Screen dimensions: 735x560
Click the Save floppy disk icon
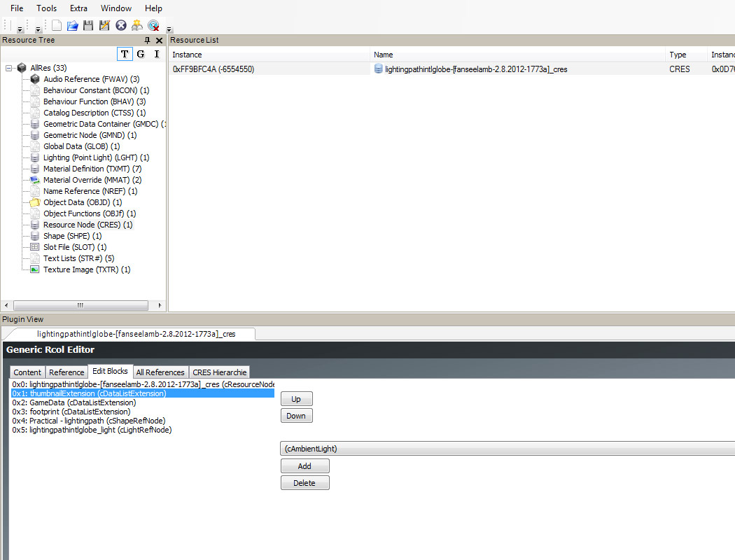tap(88, 26)
